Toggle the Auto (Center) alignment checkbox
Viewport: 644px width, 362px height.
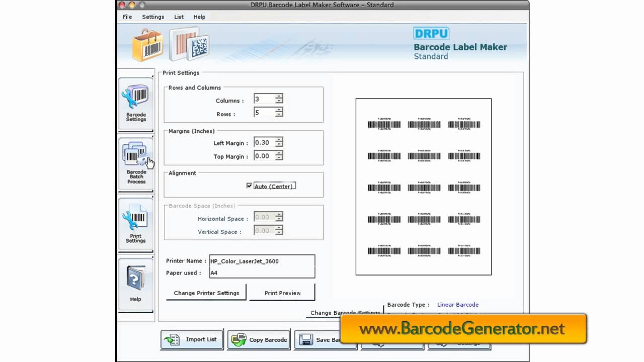point(249,186)
